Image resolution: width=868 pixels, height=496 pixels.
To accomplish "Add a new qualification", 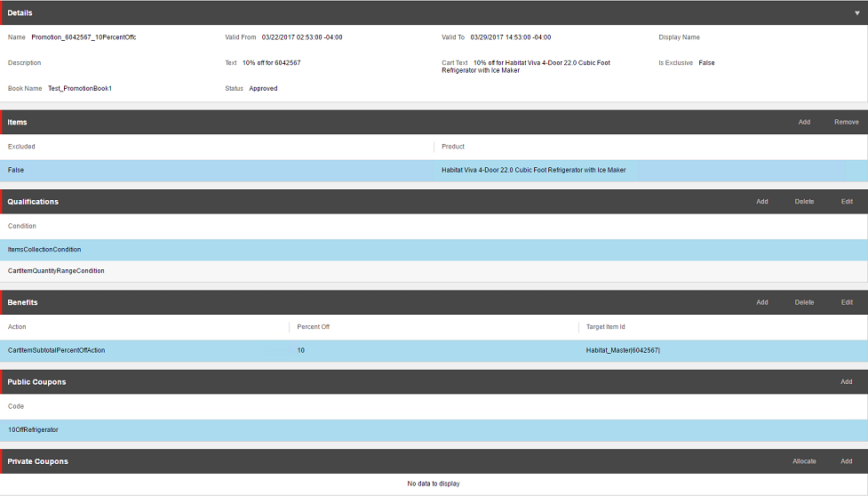I will (x=762, y=202).
